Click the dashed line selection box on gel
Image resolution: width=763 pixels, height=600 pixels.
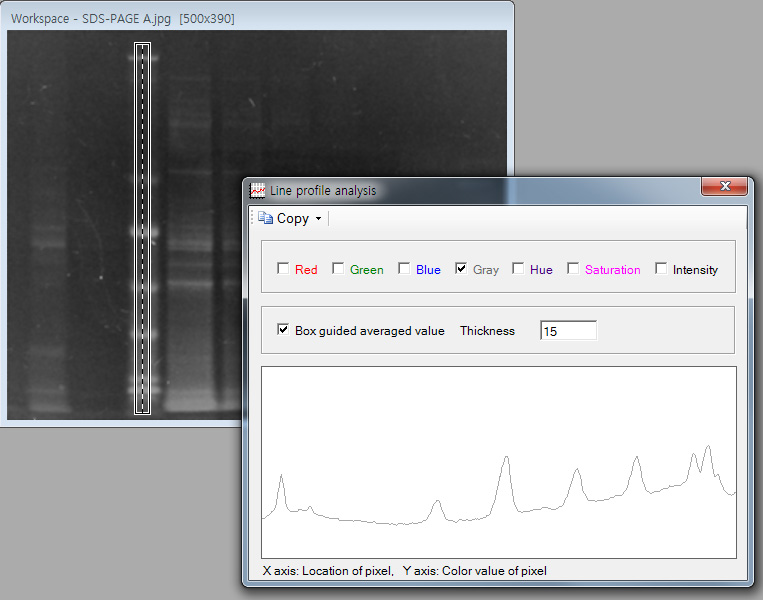point(142,228)
